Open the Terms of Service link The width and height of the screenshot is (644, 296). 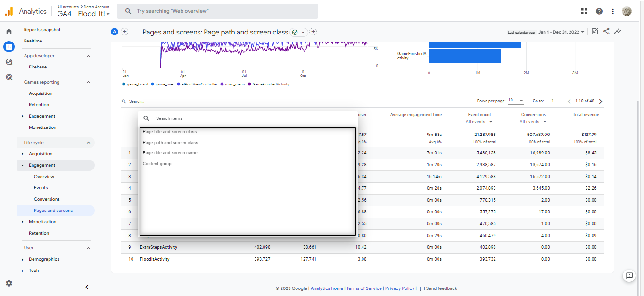pyautogui.click(x=364, y=288)
